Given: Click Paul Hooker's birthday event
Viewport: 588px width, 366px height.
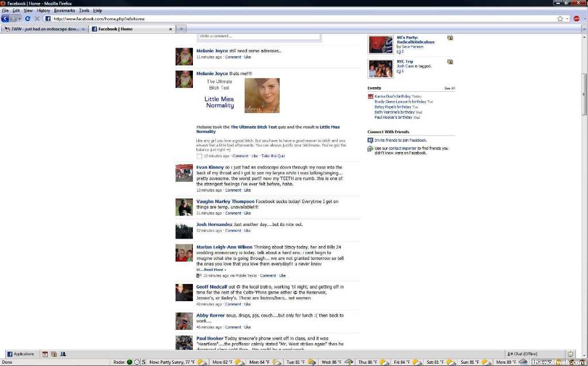Looking at the screenshot, I should point(393,118).
